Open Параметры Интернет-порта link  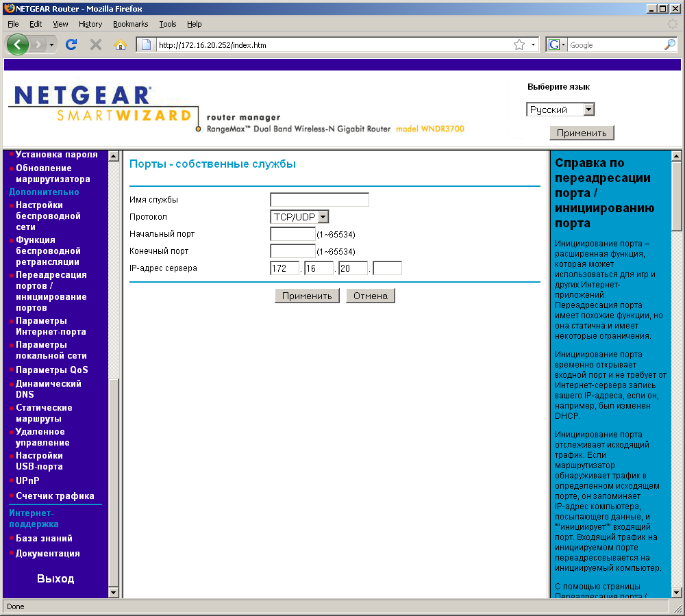(x=51, y=326)
